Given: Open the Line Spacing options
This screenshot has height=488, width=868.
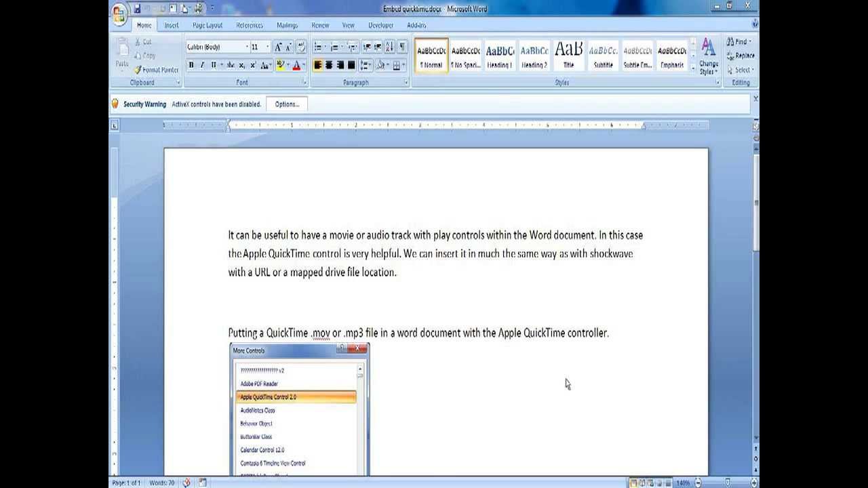Looking at the screenshot, I should pyautogui.click(x=366, y=65).
